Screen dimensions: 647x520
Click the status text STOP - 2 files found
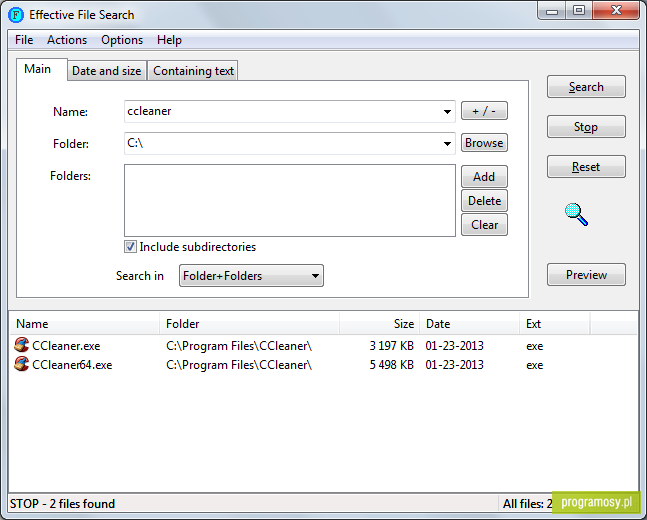coord(62,504)
